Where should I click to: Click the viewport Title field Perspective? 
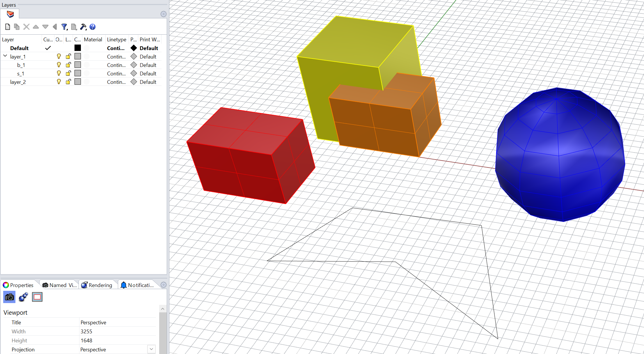click(118, 322)
